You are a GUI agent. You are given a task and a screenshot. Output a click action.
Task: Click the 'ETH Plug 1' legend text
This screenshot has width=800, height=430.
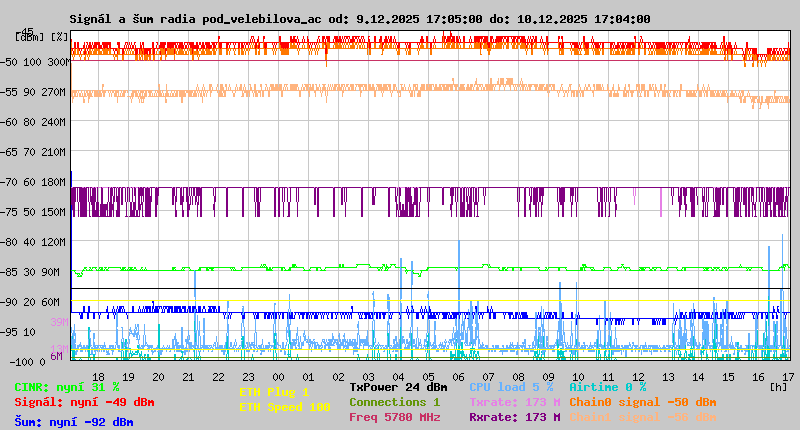click(274, 392)
